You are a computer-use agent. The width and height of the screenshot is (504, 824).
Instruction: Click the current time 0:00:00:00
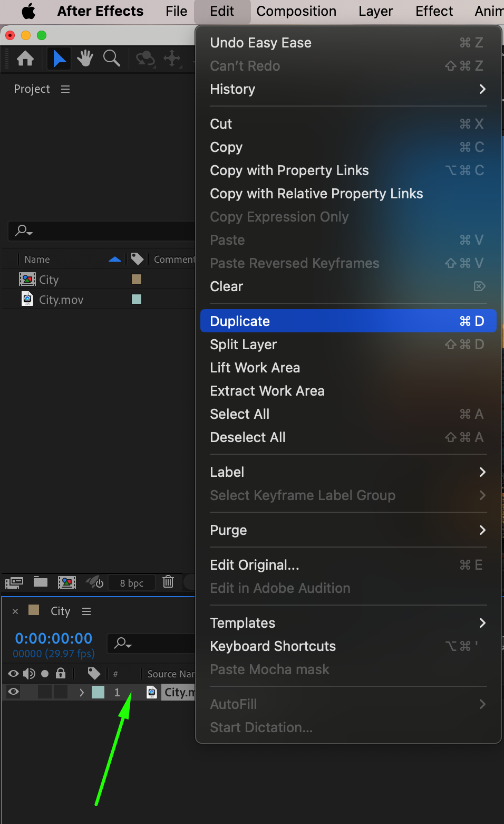point(54,638)
